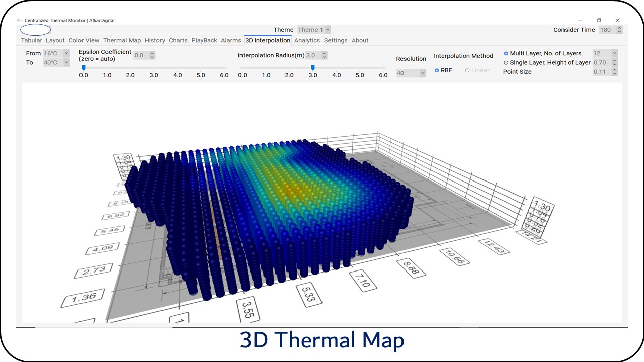Click Epsilon Coefficient spinner arrows
Viewport: 644px width, 362px height.
click(x=152, y=56)
